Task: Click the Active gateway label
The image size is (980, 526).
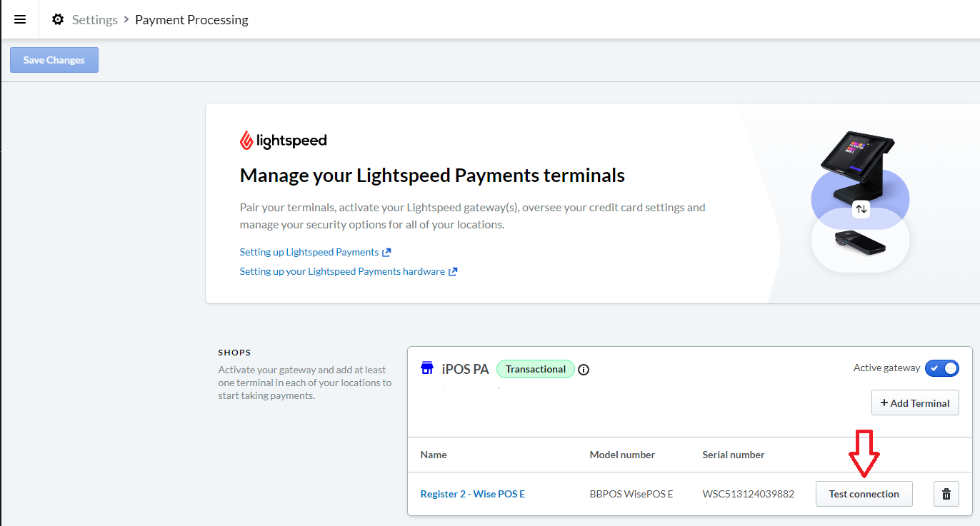Action: click(887, 368)
